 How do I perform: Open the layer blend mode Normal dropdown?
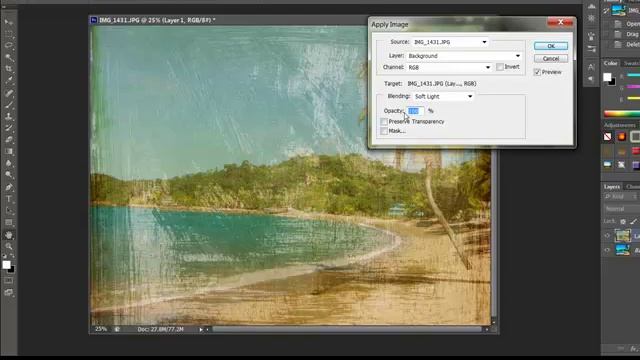pos(622,209)
